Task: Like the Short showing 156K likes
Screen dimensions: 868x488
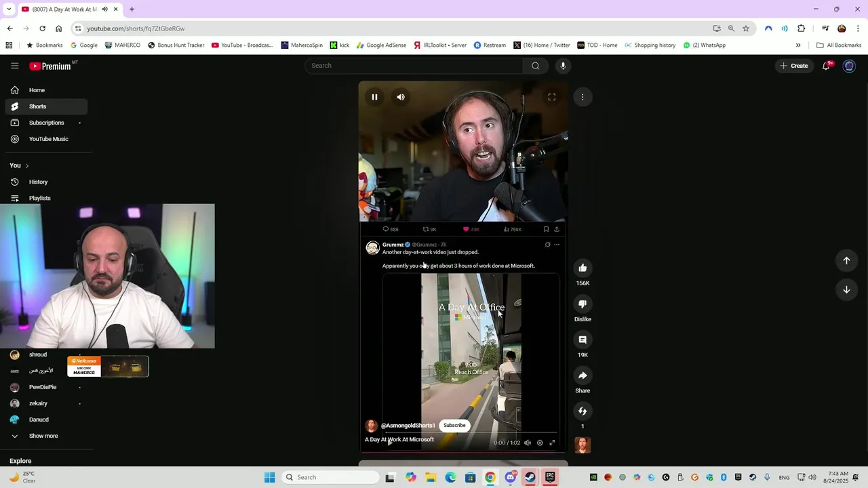Action: (x=583, y=268)
